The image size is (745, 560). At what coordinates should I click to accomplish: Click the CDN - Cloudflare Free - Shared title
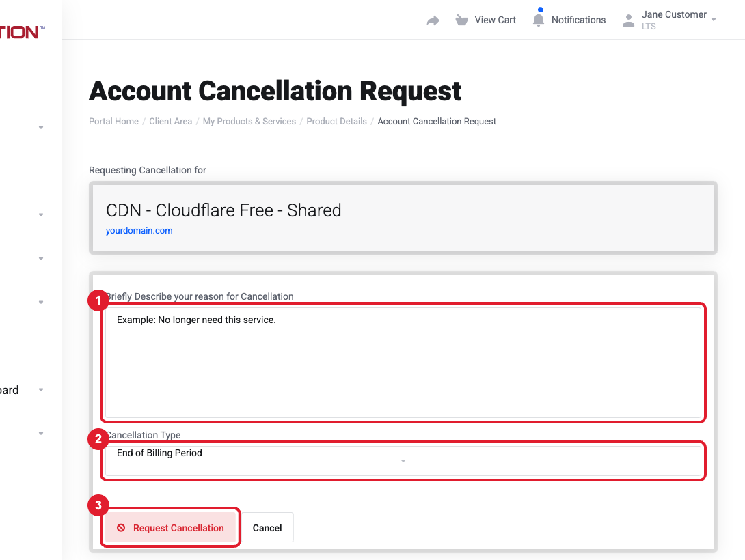(x=223, y=210)
